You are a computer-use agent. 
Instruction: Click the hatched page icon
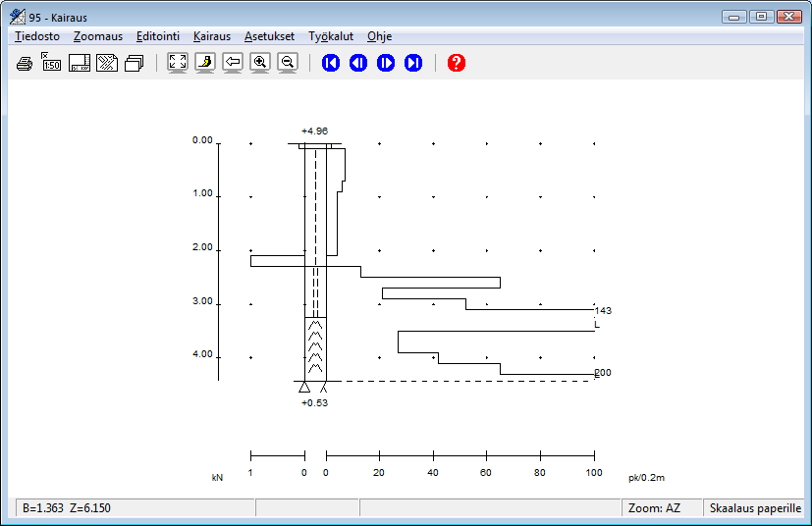[107, 63]
